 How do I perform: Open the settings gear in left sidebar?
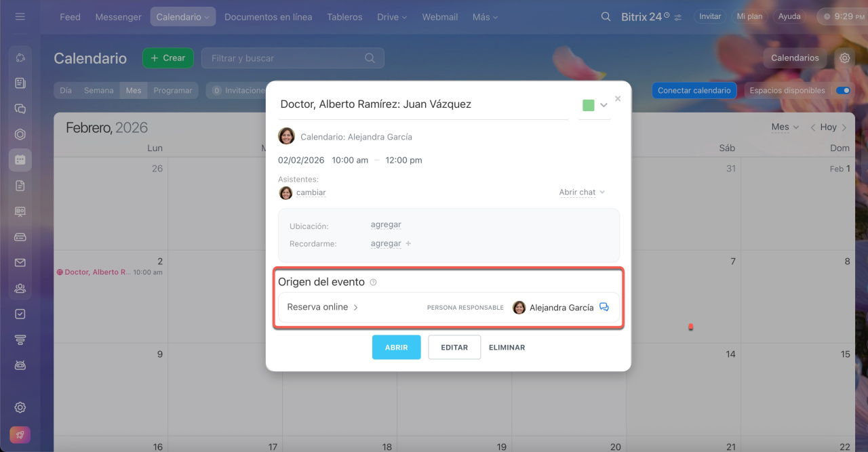coord(20,407)
